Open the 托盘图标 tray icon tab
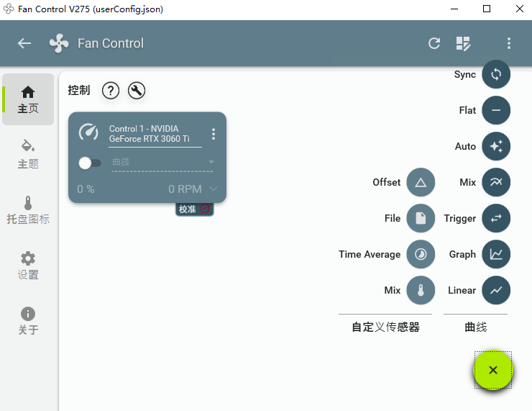Screen dimensions: 532x411 coord(28,209)
